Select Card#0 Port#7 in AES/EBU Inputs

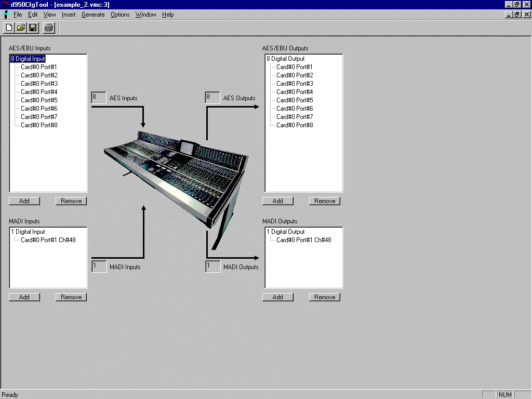coord(39,117)
